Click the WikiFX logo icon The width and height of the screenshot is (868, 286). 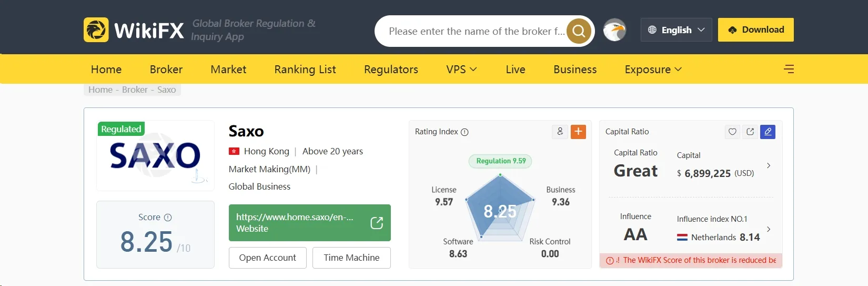96,30
